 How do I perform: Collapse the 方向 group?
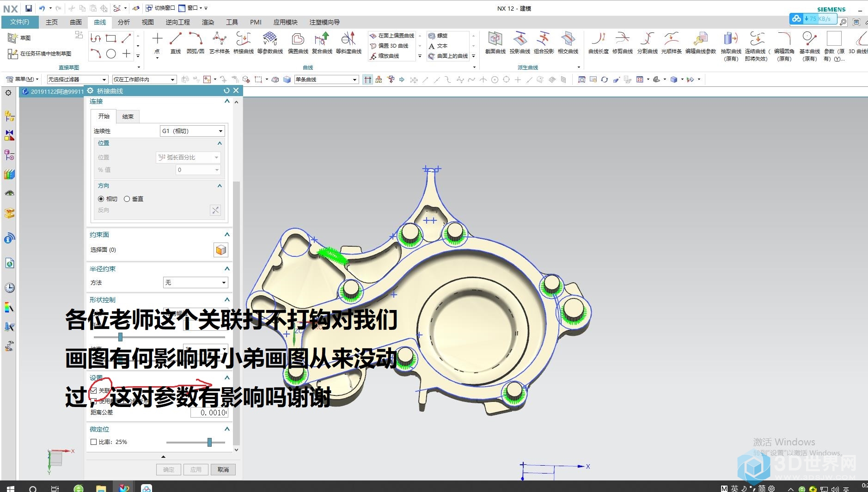pyautogui.click(x=220, y=186)
